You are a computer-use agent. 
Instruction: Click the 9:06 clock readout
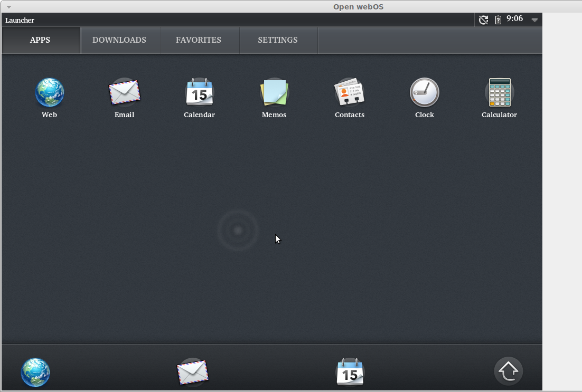click(x=514, y=18)
